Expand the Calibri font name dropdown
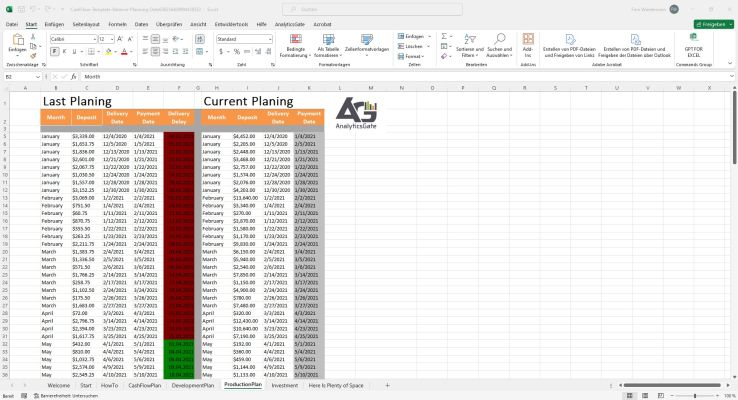738x400 pixels. (92, 38)
